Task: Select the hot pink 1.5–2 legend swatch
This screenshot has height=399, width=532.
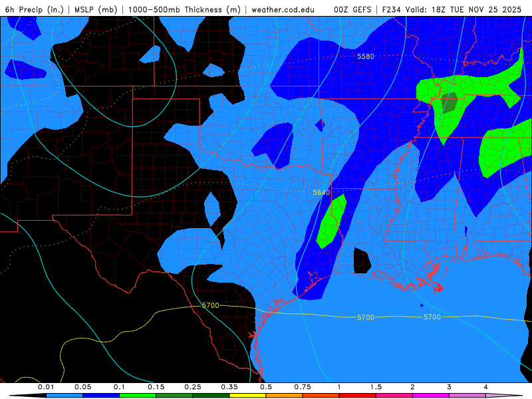Action: [x=394, y=396]
